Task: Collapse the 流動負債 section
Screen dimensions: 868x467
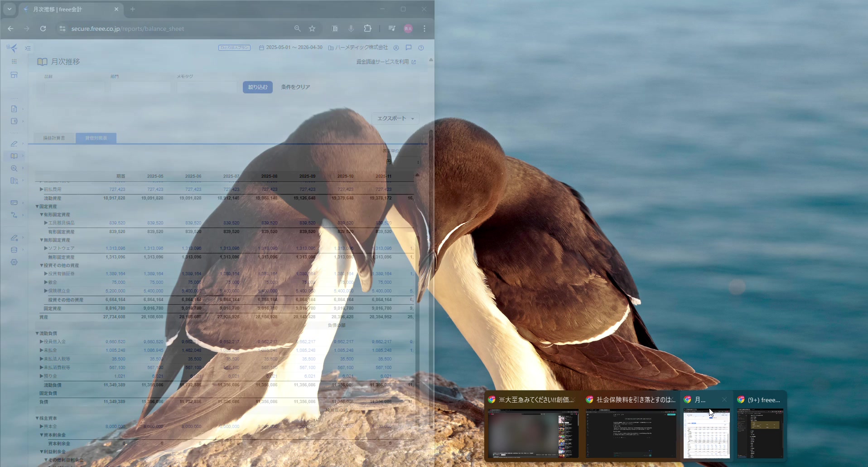Action: 37,333
